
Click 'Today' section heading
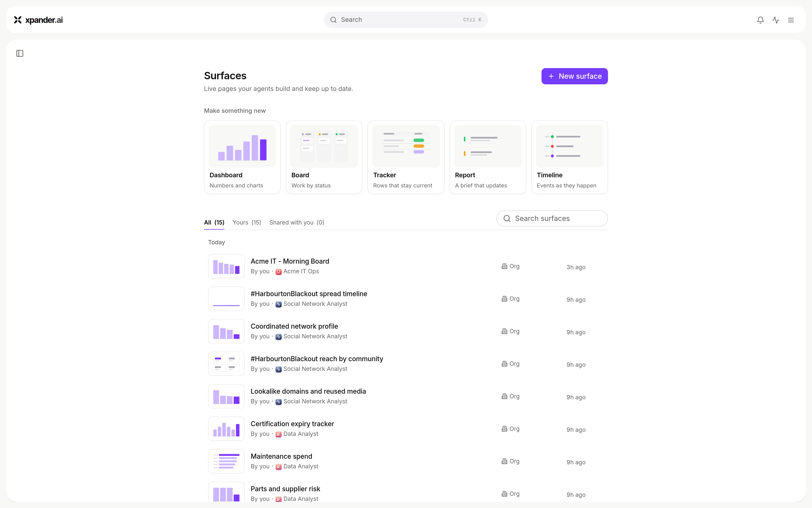pos(216,242)
